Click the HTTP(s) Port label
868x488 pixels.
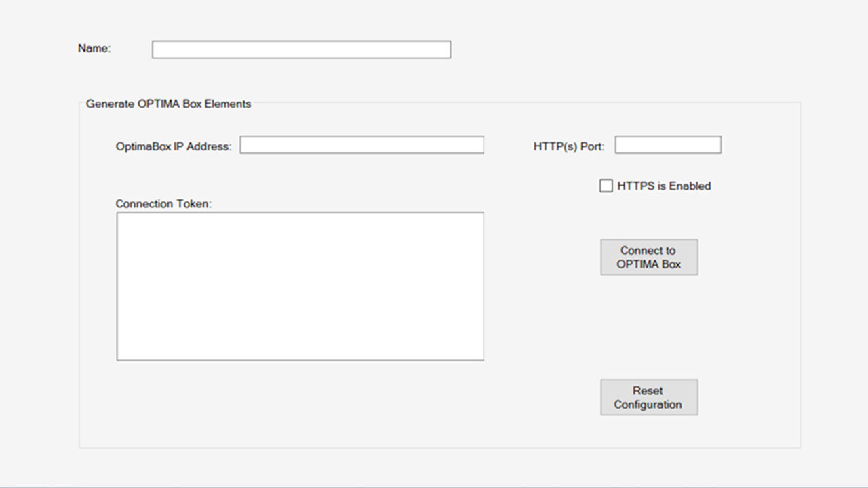pos(568,146)
